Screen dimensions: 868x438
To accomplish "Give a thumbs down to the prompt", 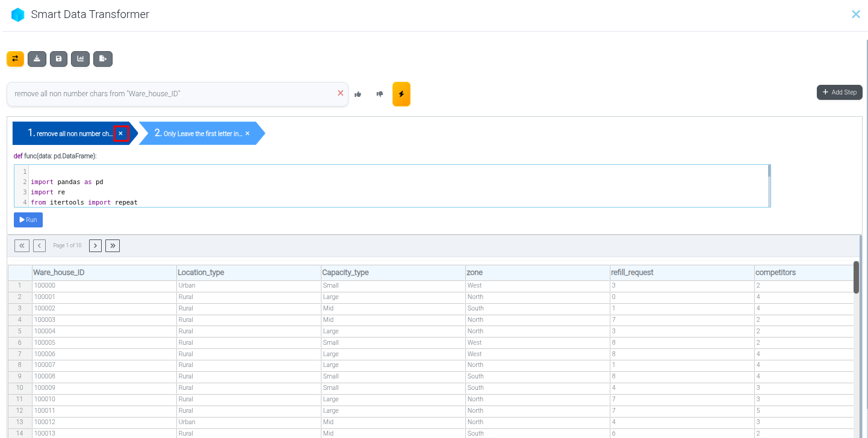I will [x=380, y=94].
